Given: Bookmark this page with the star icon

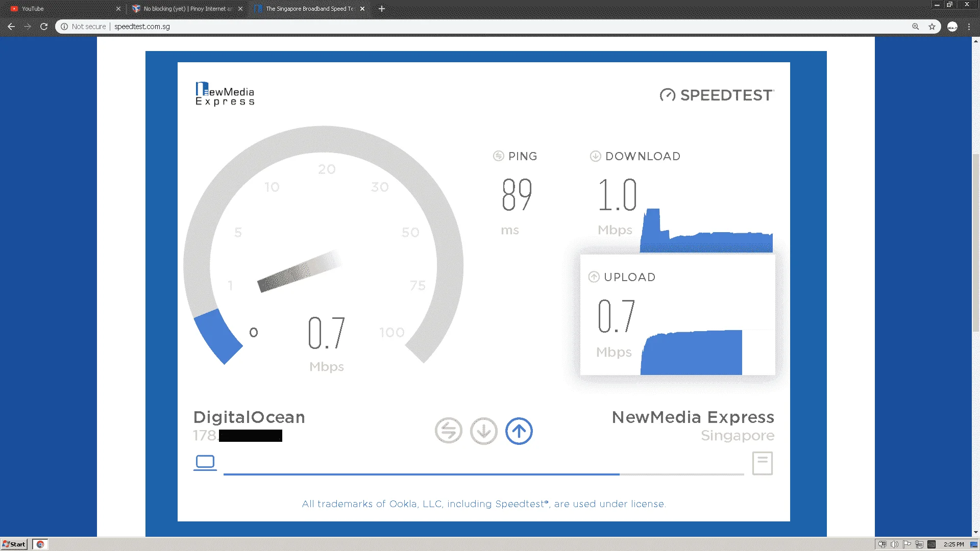Looking at the screenshot, I should pyautogui.click(x=932, y=27).
